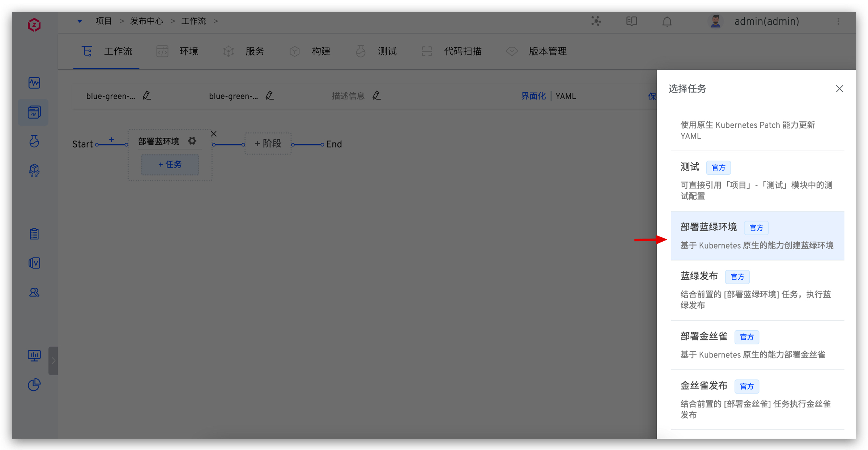
Task: Click the sidebar users icon
Action: pyautogui.click(x=34, y=292)
